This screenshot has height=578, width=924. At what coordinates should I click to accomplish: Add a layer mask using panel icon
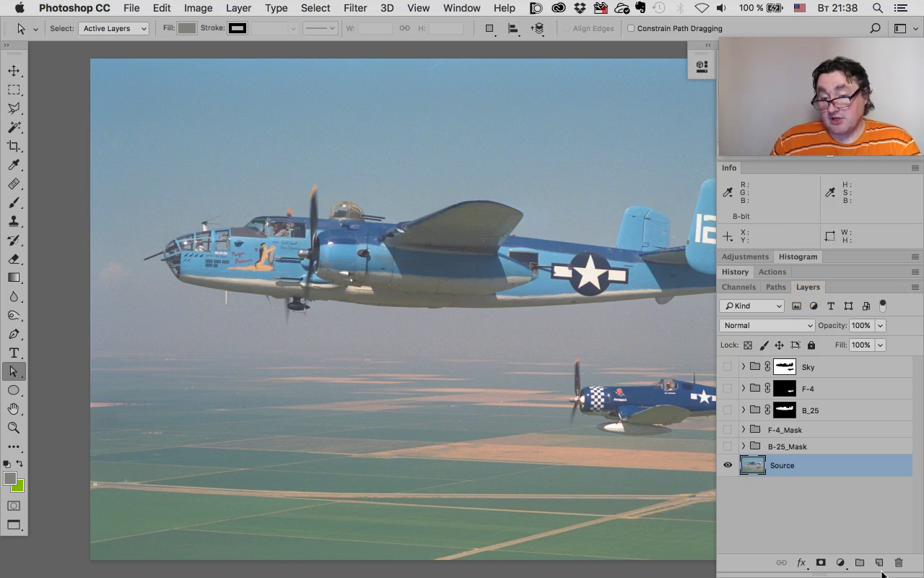point(821,563)
